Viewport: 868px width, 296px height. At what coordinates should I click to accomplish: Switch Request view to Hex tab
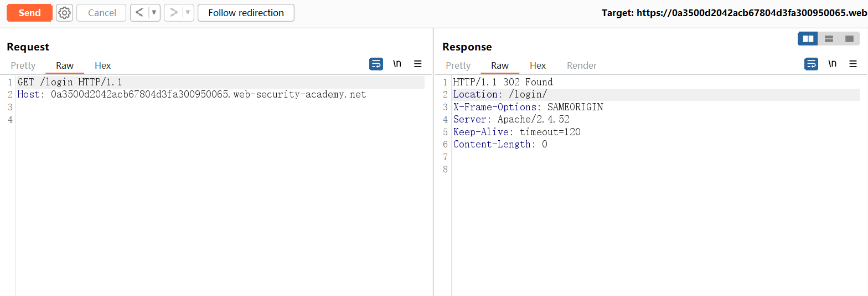coord(102,65)
